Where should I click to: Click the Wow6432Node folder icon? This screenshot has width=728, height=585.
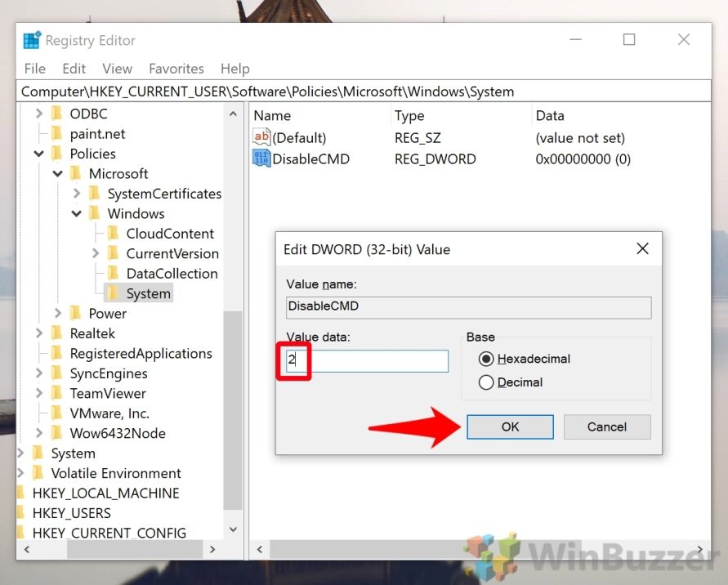(x=56, y=433)
